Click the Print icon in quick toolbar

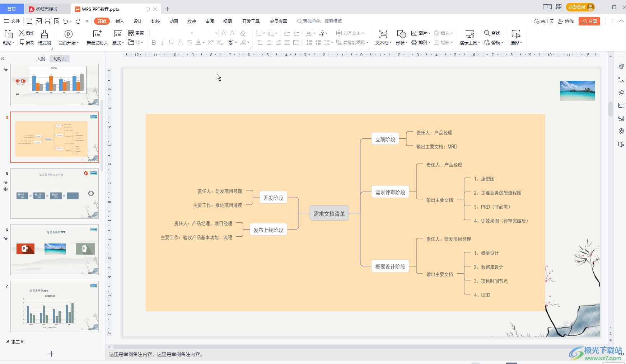48,21
